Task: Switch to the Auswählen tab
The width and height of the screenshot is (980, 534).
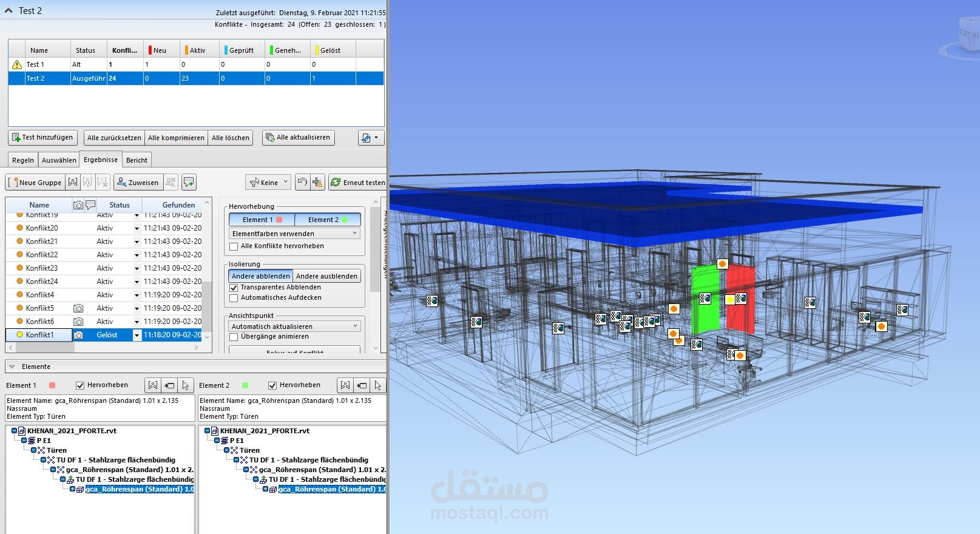Action: click(59, 160)
